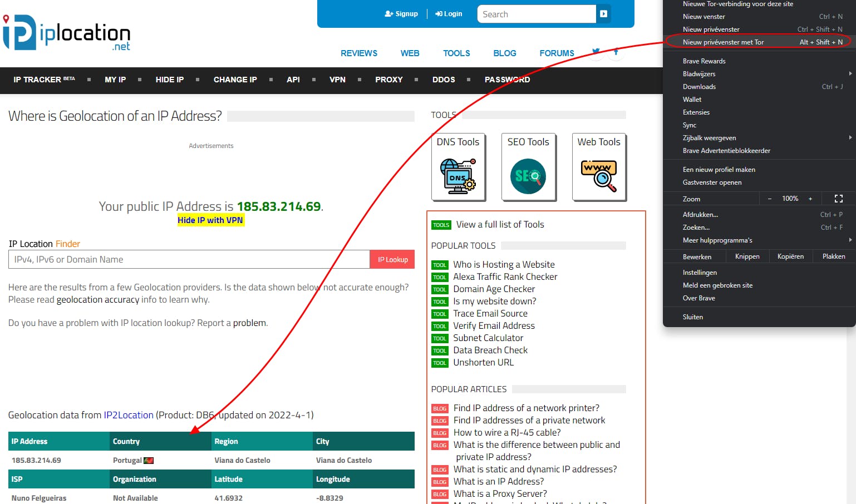The height and width of the screenshot is (504, 856).
Task: Click the Signup link
Action: [x=401, y=14]
